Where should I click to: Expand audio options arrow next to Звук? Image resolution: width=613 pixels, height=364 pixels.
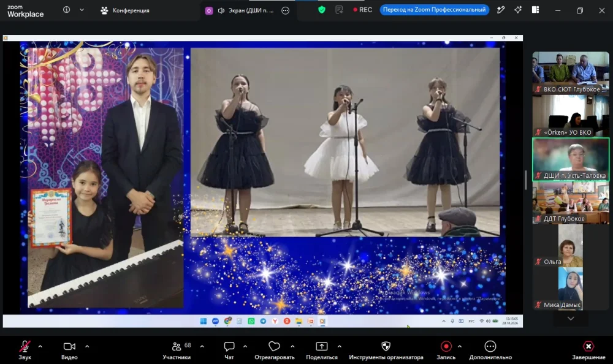click(40, 346)
